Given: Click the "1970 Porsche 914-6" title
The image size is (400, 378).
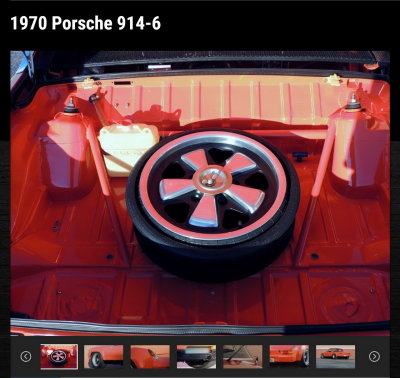Looking at the screenshot, I should (x=85, y=23).
